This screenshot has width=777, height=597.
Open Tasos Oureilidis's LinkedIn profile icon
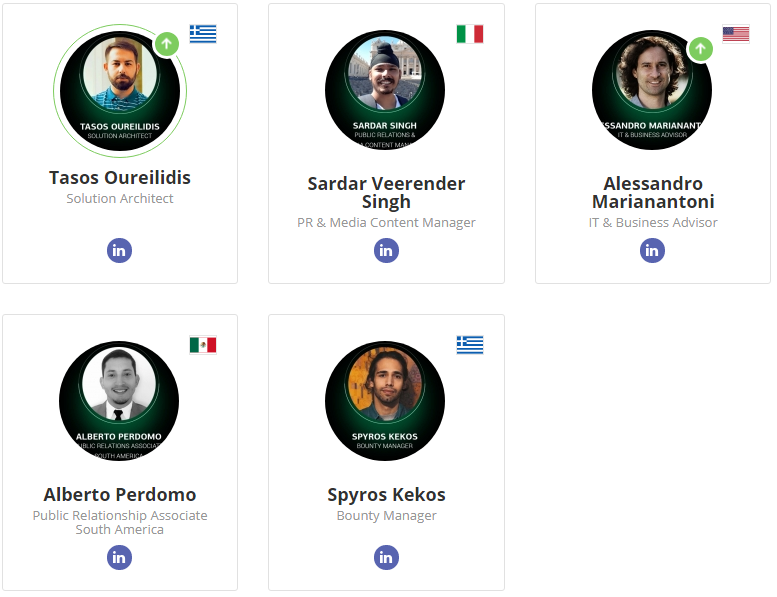click(120, 251)
